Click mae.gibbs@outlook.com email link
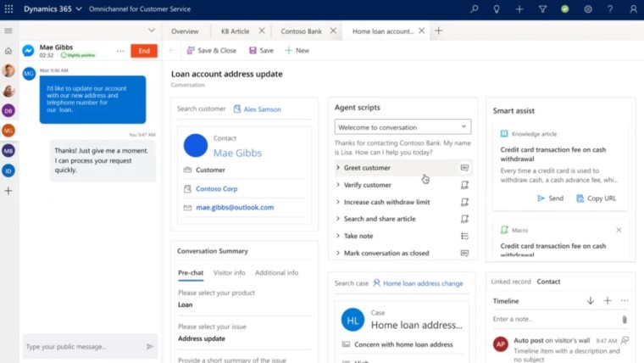Viewport: 644px width, 363px height. 235,208
